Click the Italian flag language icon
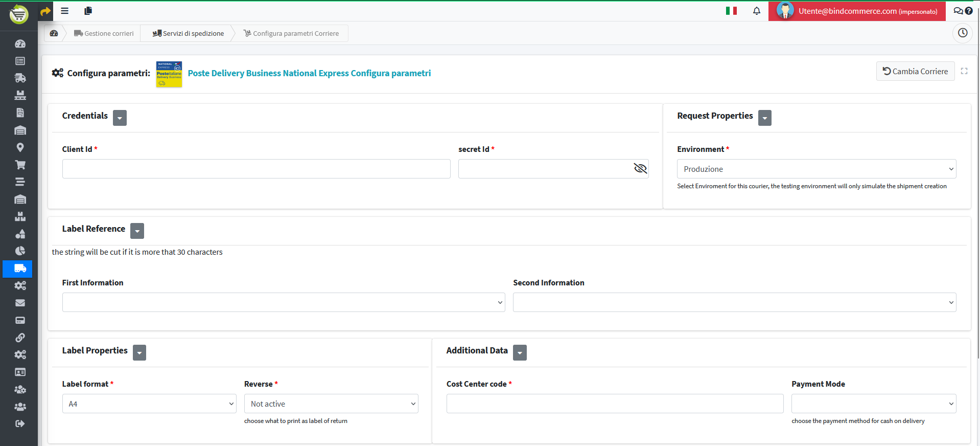The image size is (980, 446). tap(731, 11)
